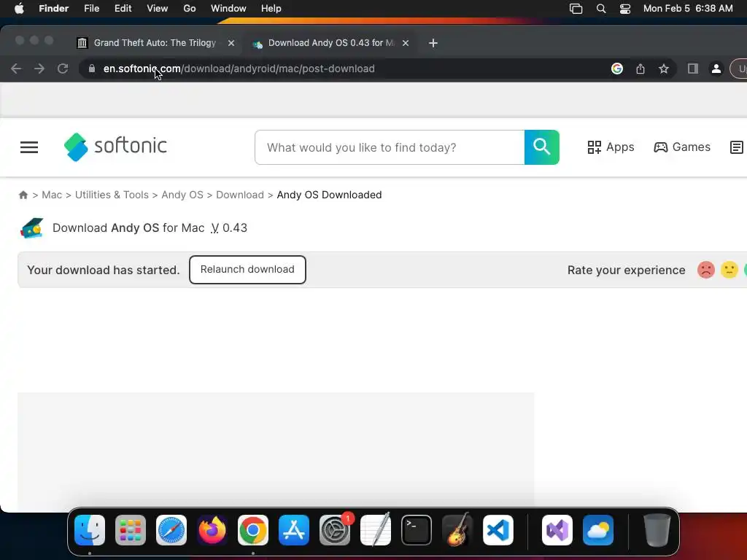Click the Softonic logo
Viewport: 747px width, 560px height.
coord(115,147)
